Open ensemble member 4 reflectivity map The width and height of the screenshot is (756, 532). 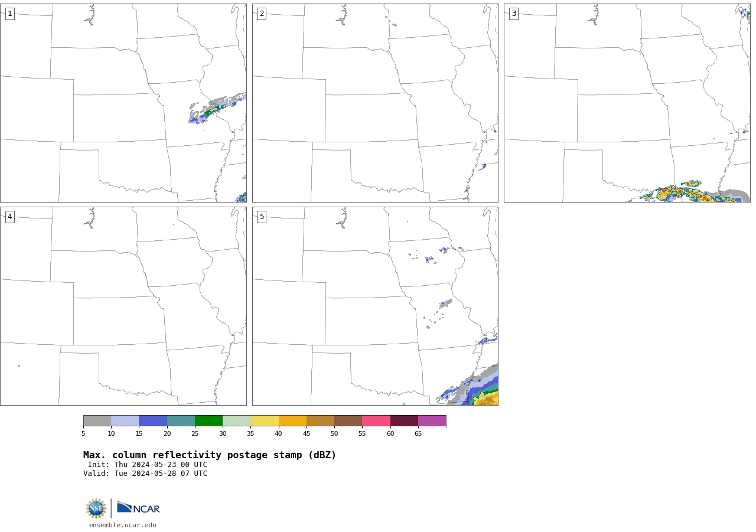123,306
